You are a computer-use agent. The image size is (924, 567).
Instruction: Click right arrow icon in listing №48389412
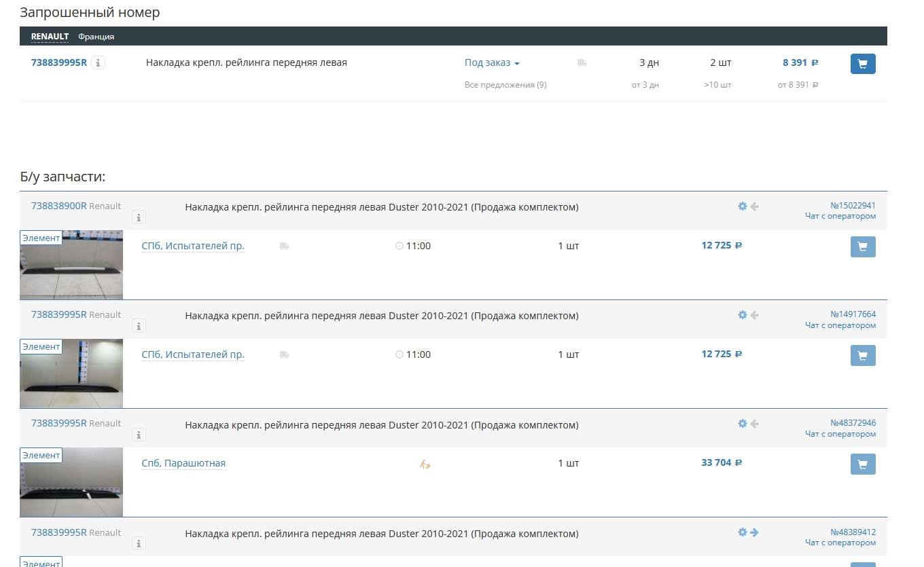click(x=754, y=532)
